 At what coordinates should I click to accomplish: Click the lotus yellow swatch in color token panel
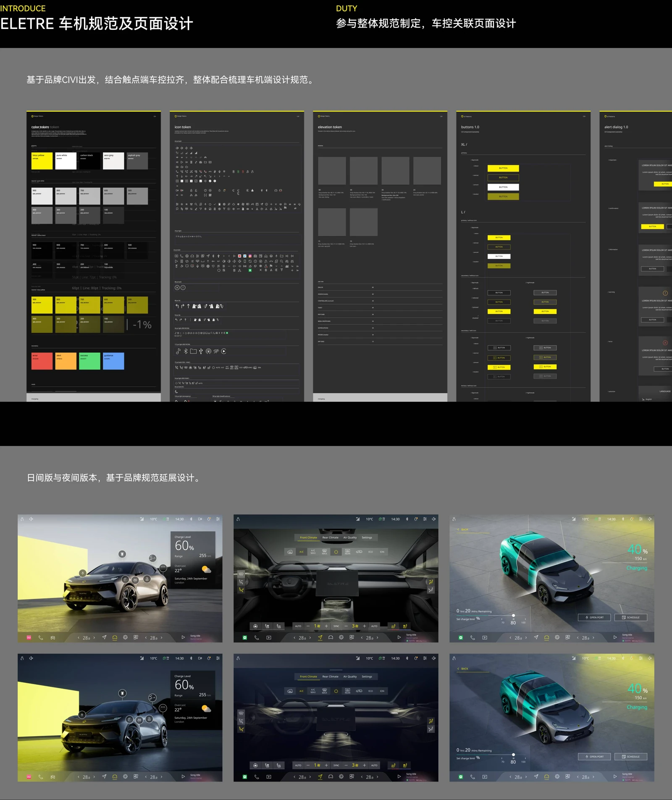[x=42, y=161]
